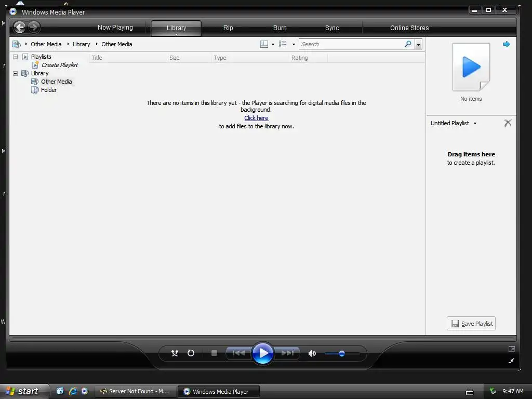Open view options dropdown arrow
The width and height of the screenshot is (532, 399).
294,44
